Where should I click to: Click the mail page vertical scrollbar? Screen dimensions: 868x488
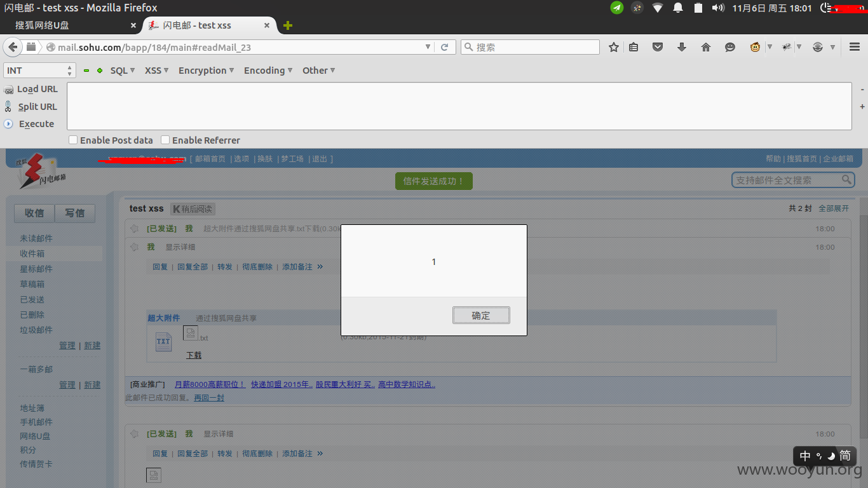coord(864,325)
